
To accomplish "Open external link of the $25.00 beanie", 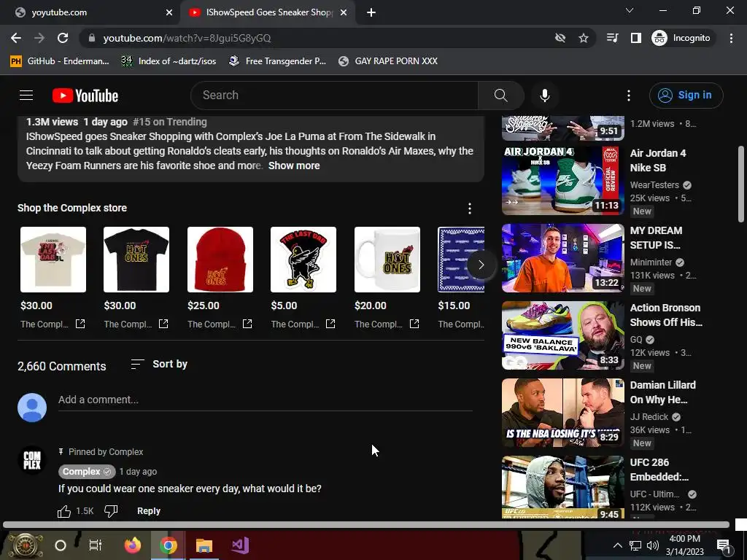I will point(247,324).
